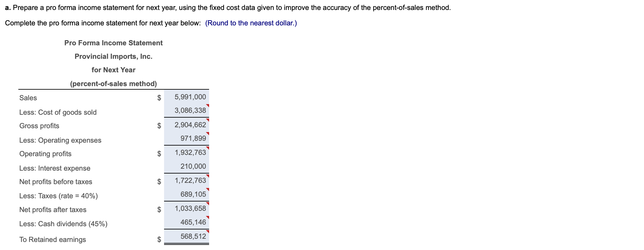Viewport: 644px width, 250px height.
Task: Click the red marker on the Taxes value
Action: click(x=208, y=189)
